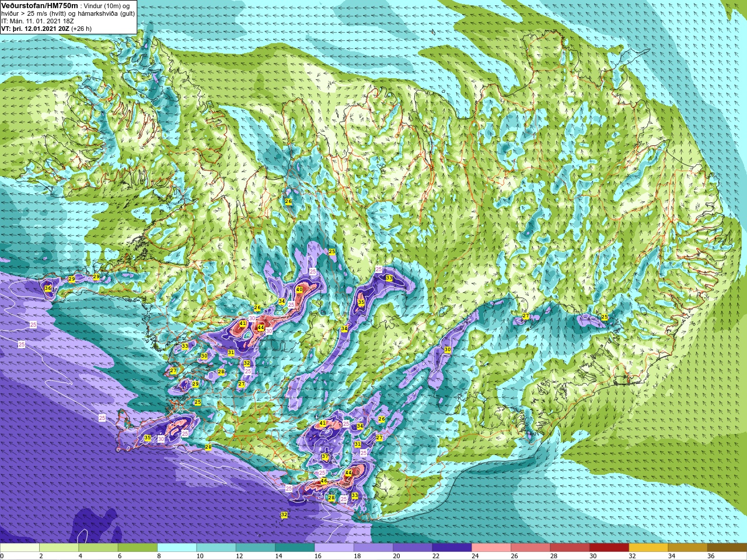Select the yellow 40 gust label on map
Screen dimensions: 747x560
[x=299, y=289]
